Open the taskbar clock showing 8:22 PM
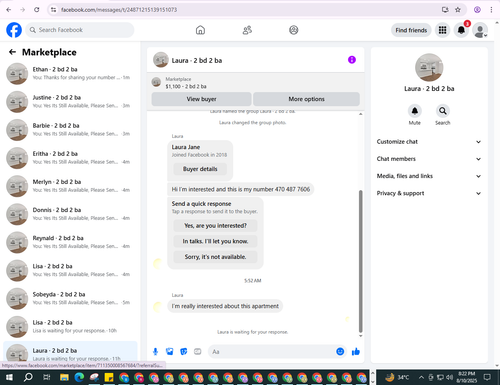The height and width of the screenshot is (385, 500). (467, 377)
